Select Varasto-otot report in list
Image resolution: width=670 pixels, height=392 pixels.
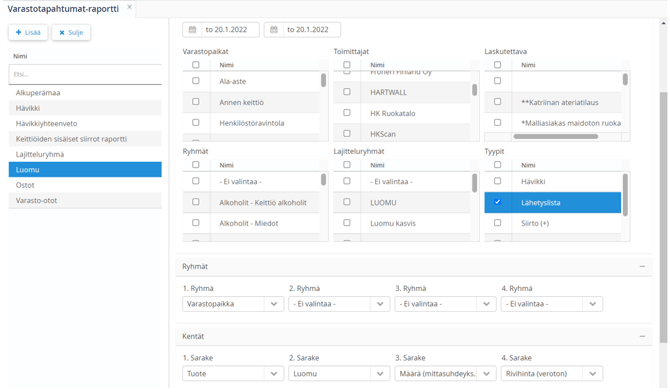point(85,200)
